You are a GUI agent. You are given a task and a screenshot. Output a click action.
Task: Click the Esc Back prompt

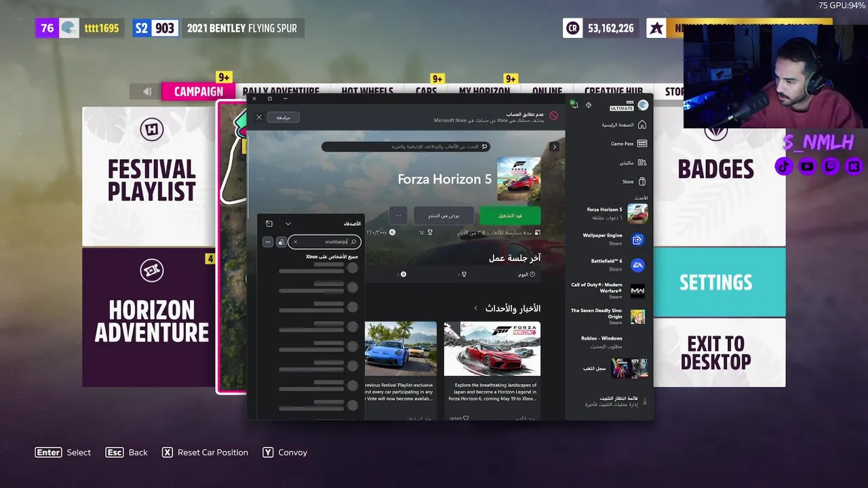(126, 452)
